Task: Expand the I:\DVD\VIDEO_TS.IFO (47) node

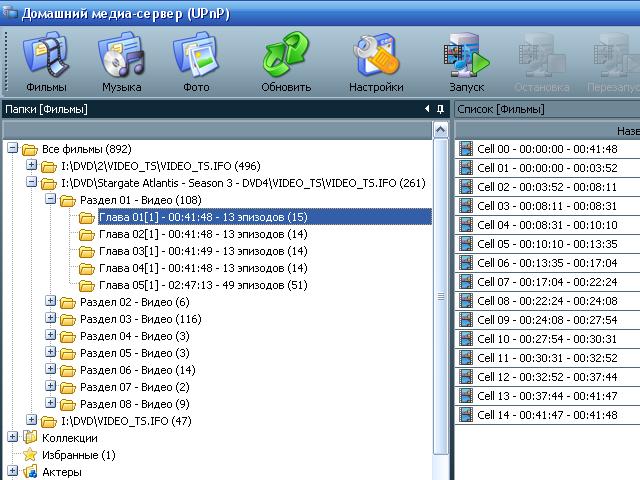Action: click(x=32, y=421)
